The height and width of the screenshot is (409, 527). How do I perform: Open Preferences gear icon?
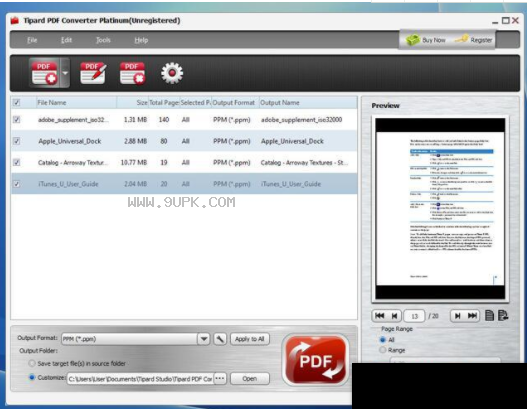172,73
